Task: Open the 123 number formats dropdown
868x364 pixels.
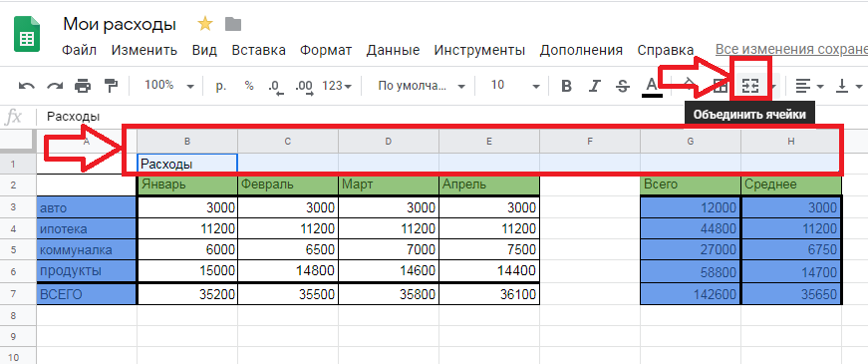Action: [x=337, y=86]
